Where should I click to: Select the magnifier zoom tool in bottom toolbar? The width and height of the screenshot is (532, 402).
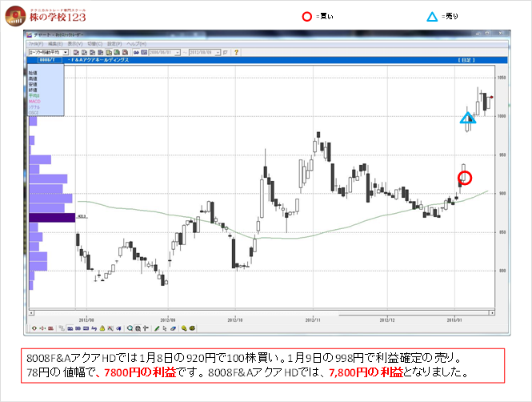pyautogui.click(x=130, y=328)
